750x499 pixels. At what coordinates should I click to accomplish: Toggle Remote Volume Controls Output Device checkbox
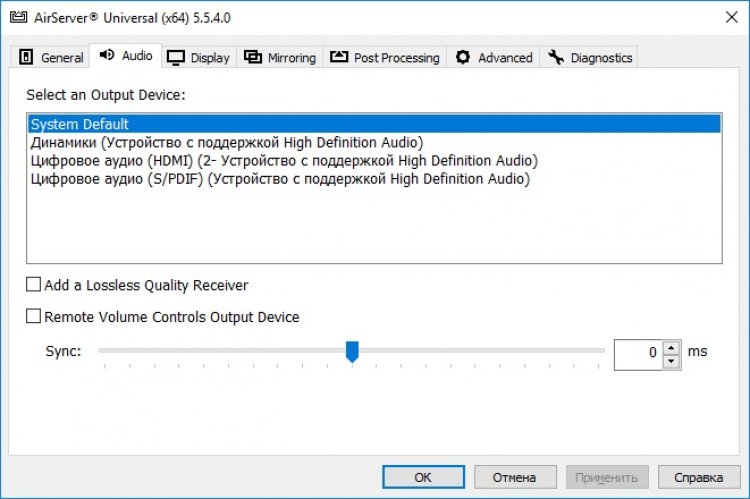point(34,317)
